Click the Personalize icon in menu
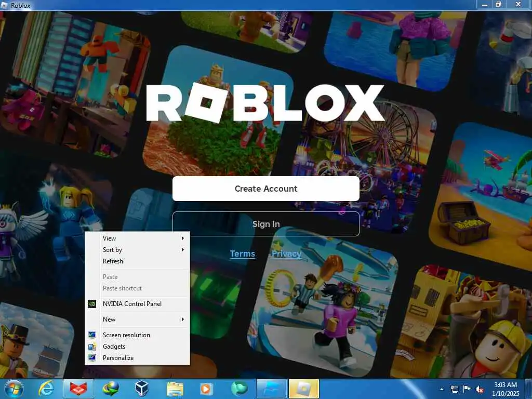 point(92,357)
